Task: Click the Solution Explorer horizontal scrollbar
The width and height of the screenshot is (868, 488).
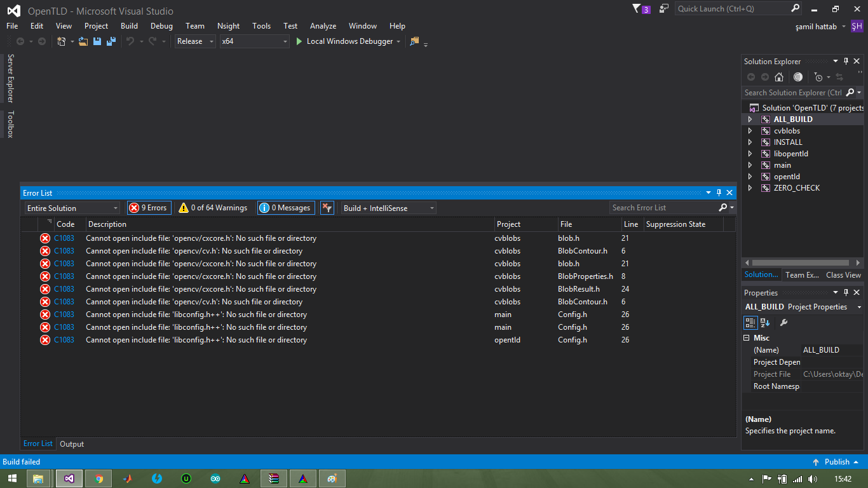Action: click(x=801, y=262)
